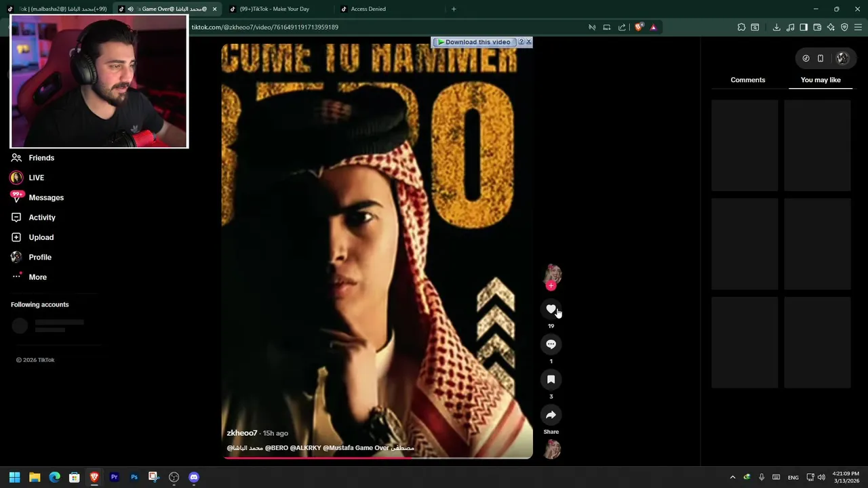Click the get app phone icon

[x=820, y=58]
